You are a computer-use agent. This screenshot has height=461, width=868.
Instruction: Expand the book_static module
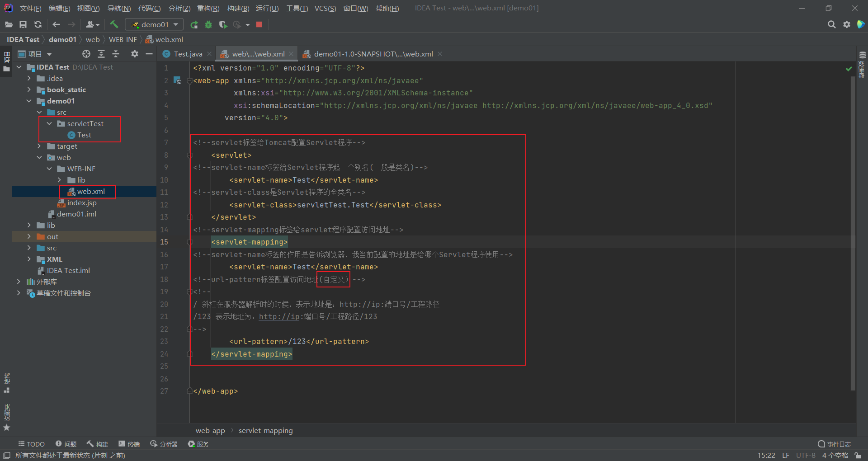29,89
